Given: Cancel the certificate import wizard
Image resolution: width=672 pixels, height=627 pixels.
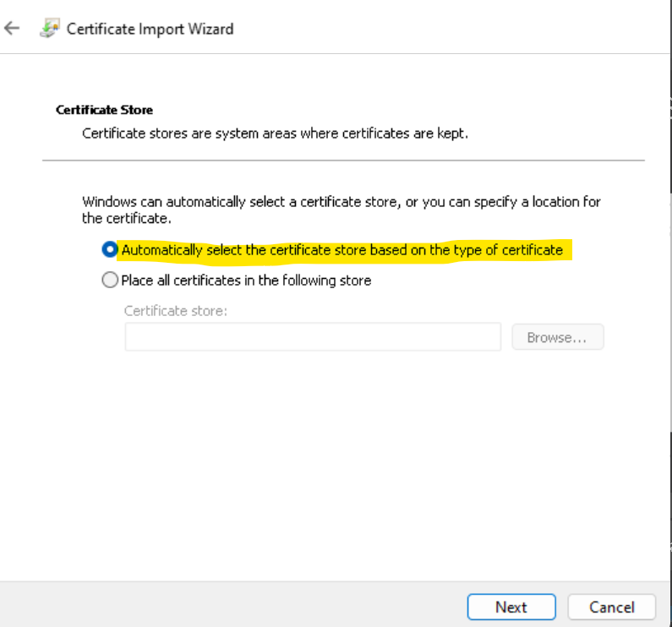Looking at the screenshot, I should pyautogui.click(x=612, y=607).
